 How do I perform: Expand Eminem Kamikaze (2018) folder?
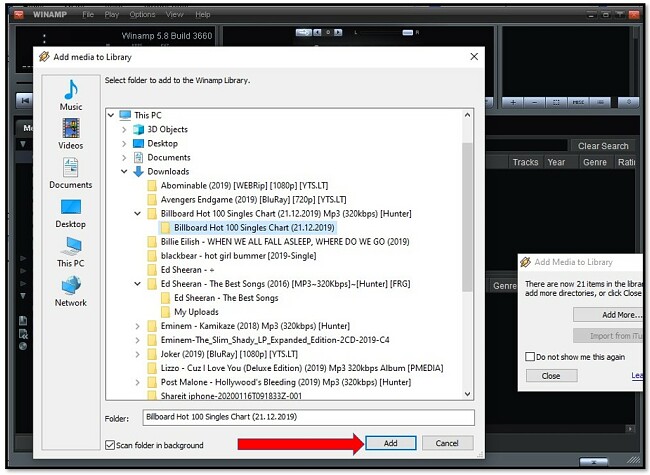(137, 326)
